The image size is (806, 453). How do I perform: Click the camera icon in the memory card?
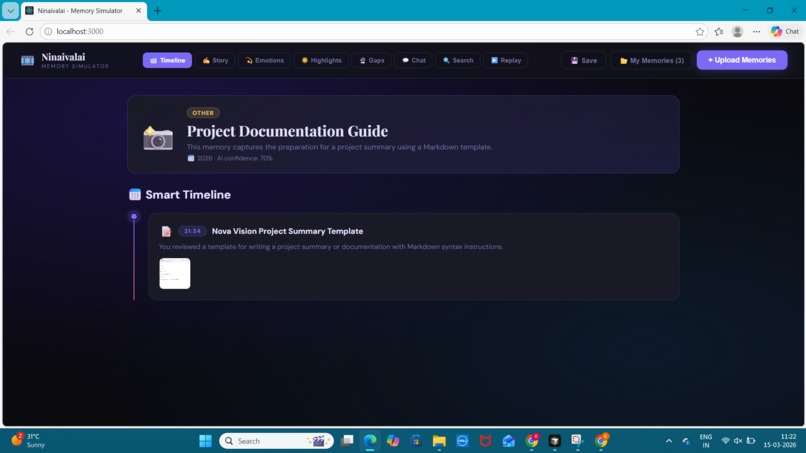click(x=158, y=138)
